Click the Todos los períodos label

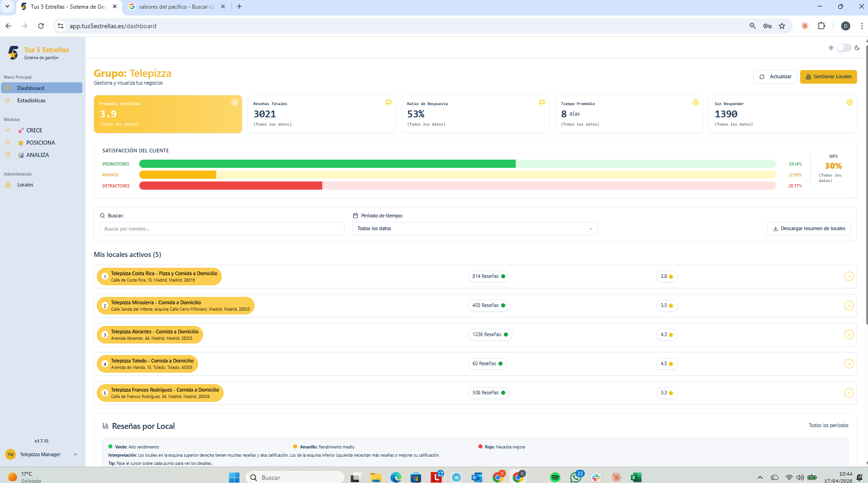point(828,425)
